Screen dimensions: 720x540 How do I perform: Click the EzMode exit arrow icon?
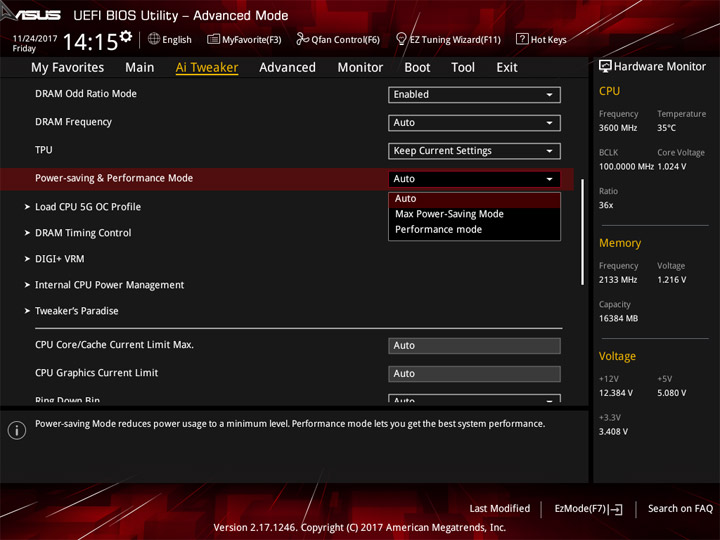click(616, 509)
